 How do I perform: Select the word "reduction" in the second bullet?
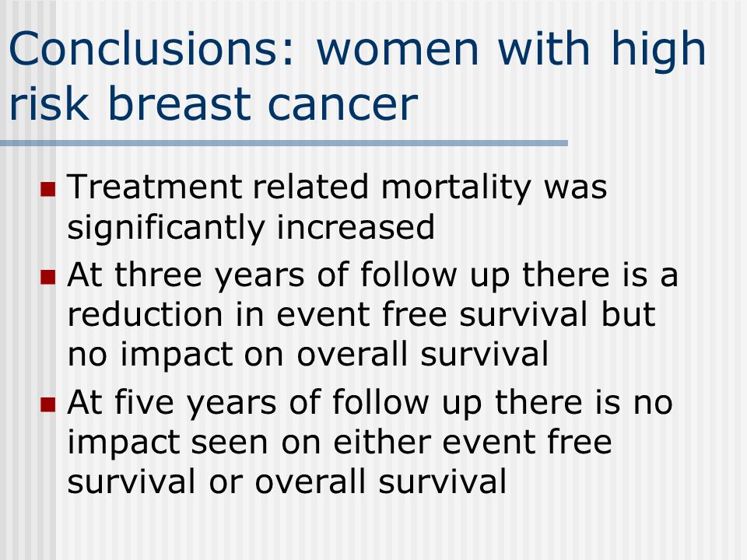pos(146,315)
